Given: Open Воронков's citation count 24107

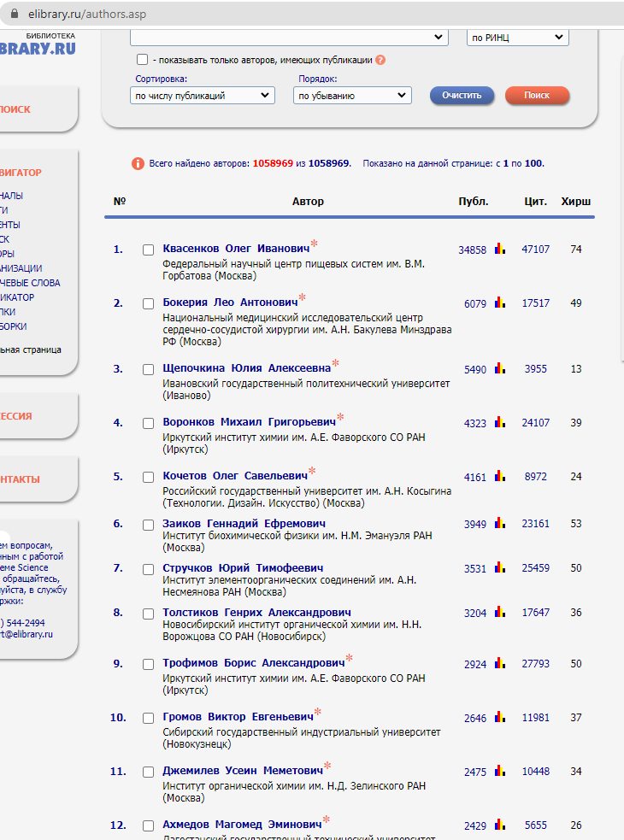Looking at the screenshot, I should pyautogui.click(x=536, y=423).
